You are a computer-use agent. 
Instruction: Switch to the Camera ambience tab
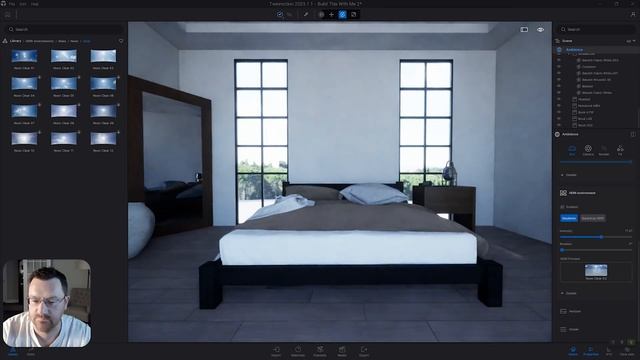(588, 150)
